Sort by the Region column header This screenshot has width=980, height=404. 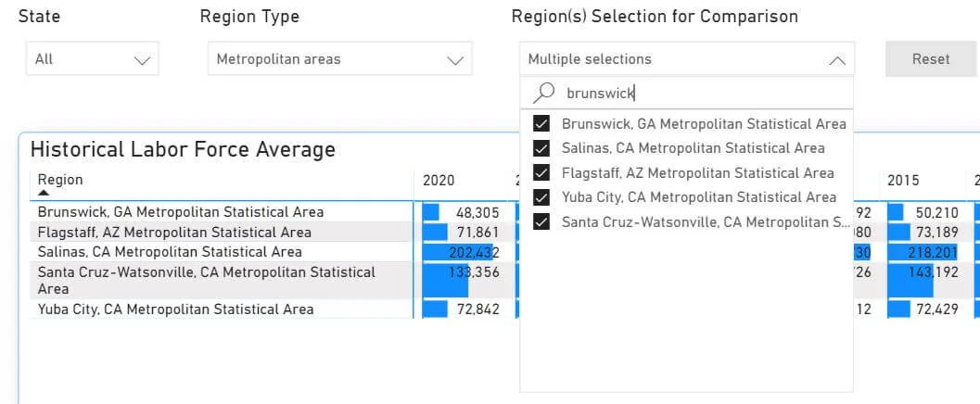click(60, 180)
